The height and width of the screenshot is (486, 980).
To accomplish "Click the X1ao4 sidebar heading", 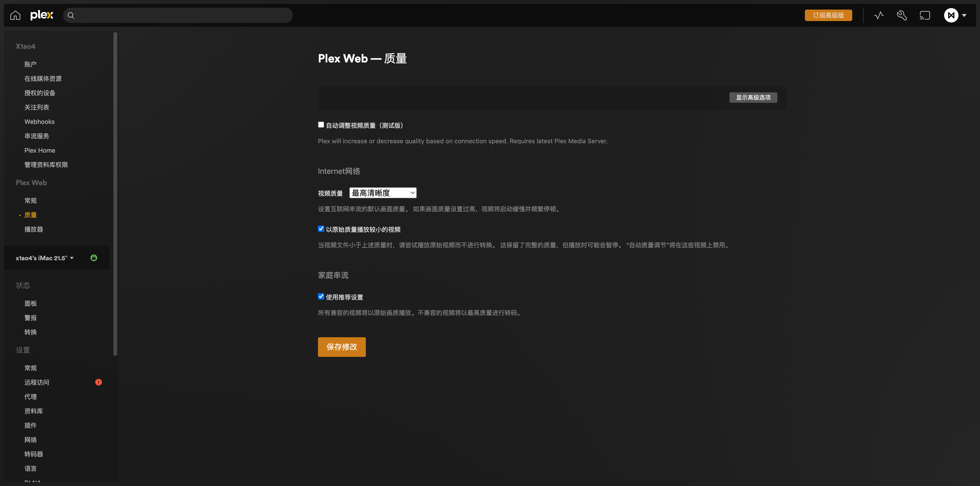I will 26,46.
